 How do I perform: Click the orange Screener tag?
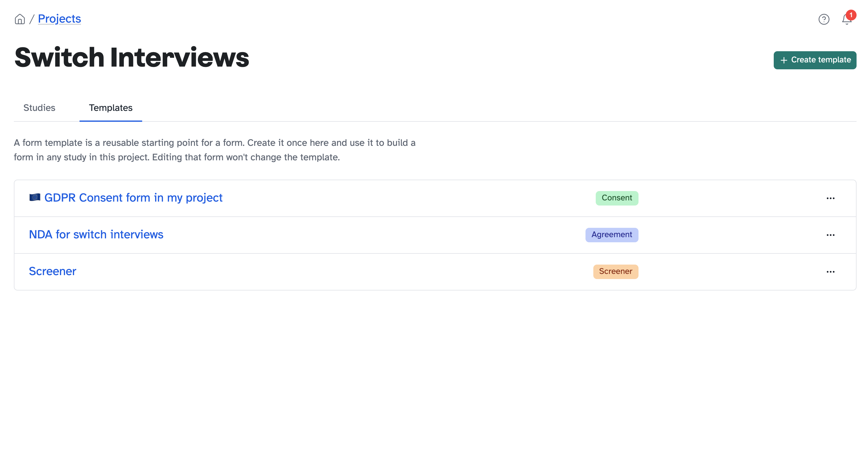[x=615, y=271]
